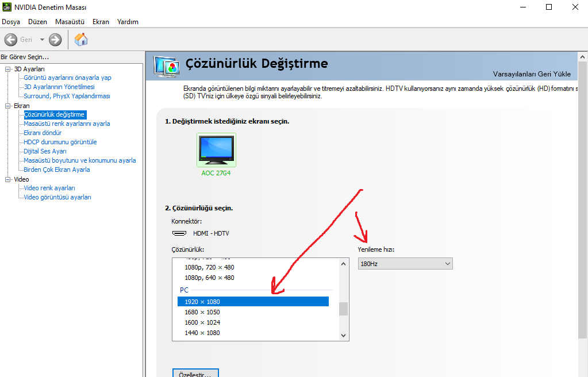Click the HDMI - HDTV connector text

211,233
